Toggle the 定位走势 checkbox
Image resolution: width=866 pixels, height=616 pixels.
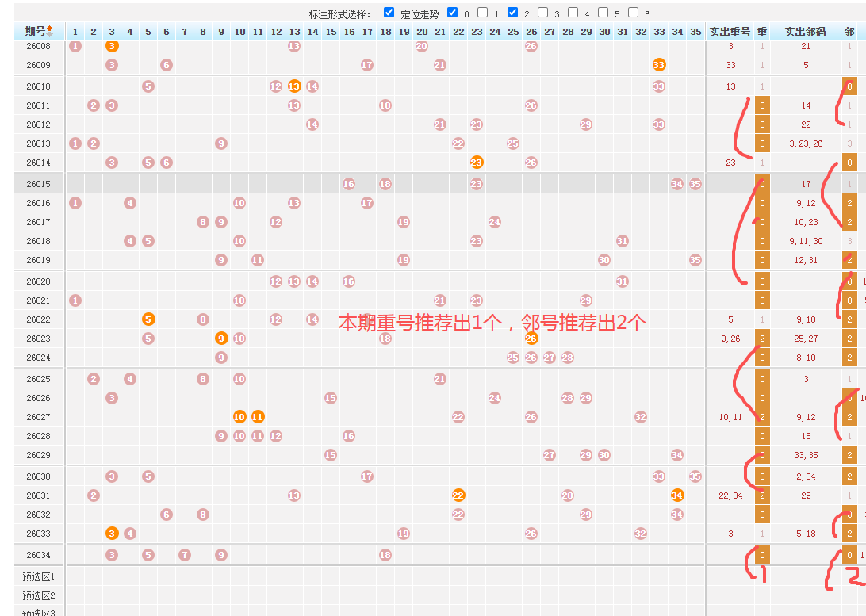pos(389,12)
